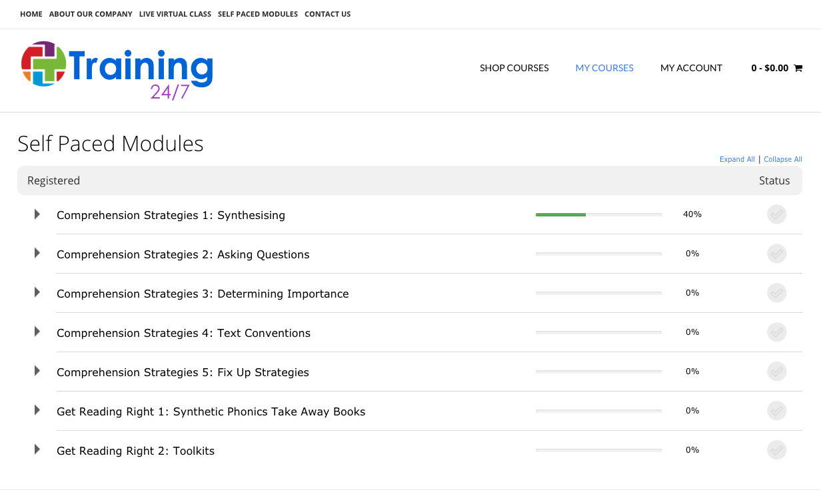Open the shopping cart icon
821x504 pixels.
[798, 68]
